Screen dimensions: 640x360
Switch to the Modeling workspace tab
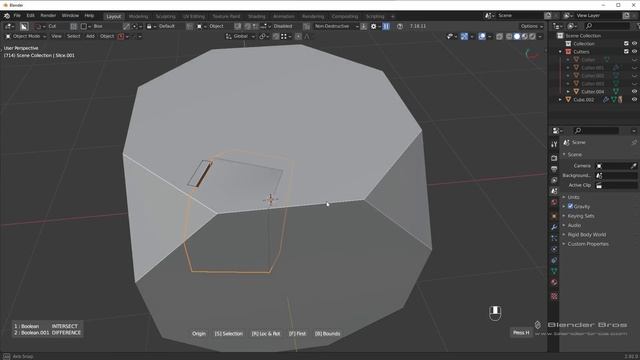pyautogui.click(x=138, y=16)
